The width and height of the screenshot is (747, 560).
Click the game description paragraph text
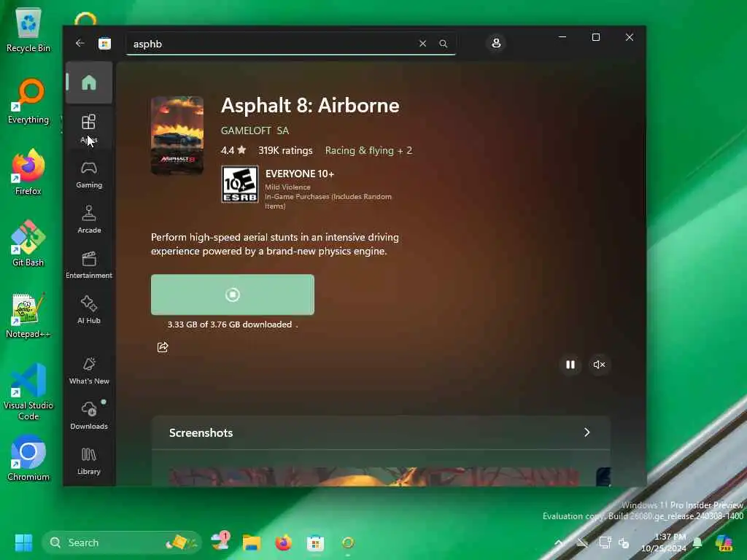point(275,244)
